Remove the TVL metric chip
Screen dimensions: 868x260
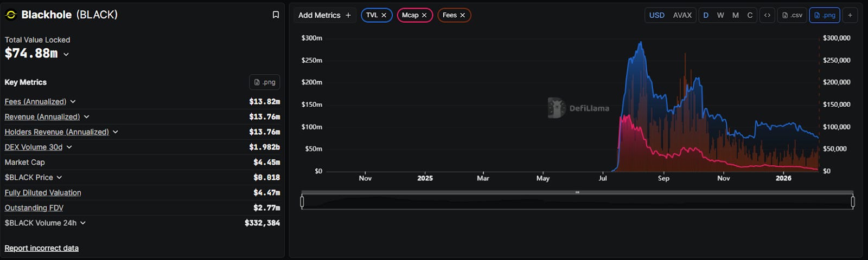point(384,15)
